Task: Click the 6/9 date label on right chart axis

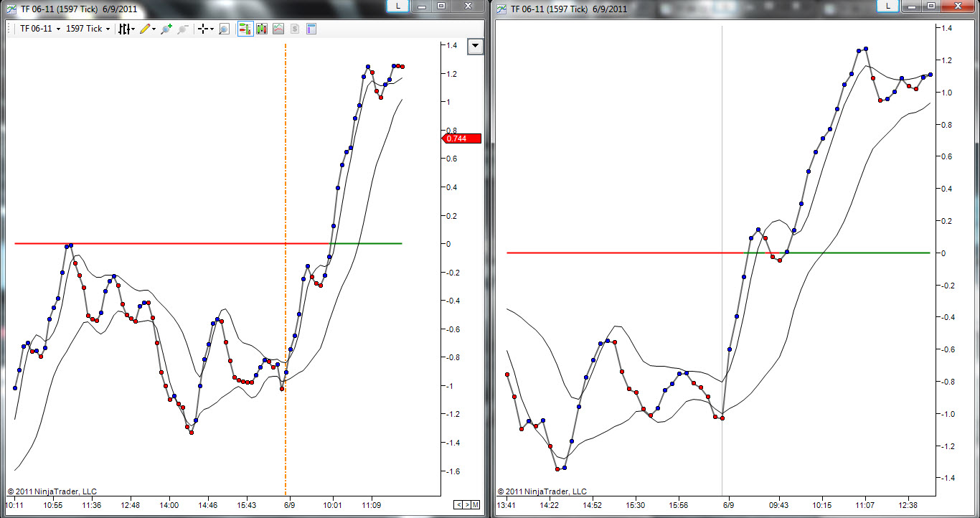Action: 728,505
